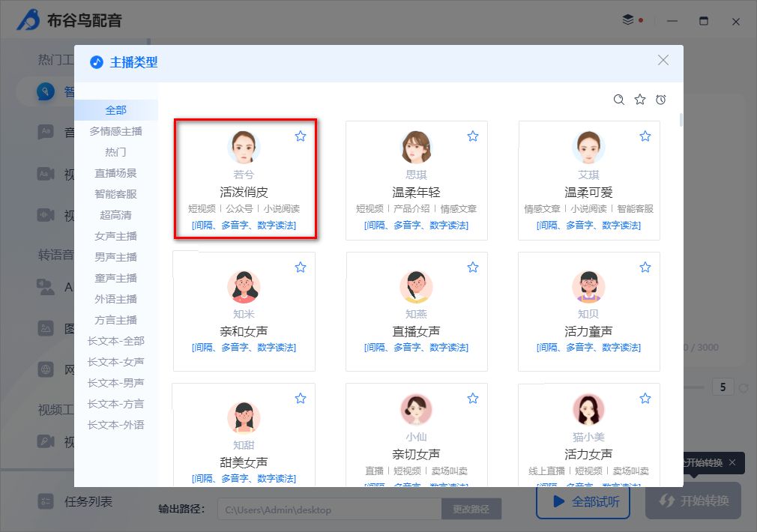
Task: Favorite the 艾琪 voice with its star
Action: (x=645, y=136)
